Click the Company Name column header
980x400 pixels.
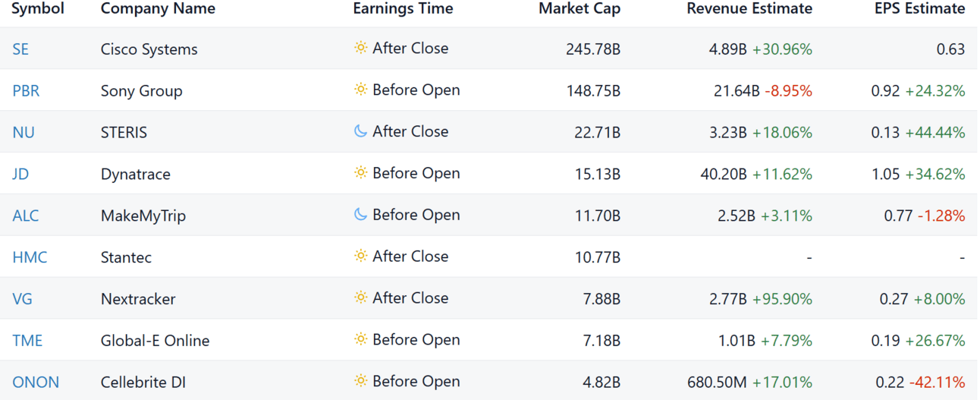[158, 9]
